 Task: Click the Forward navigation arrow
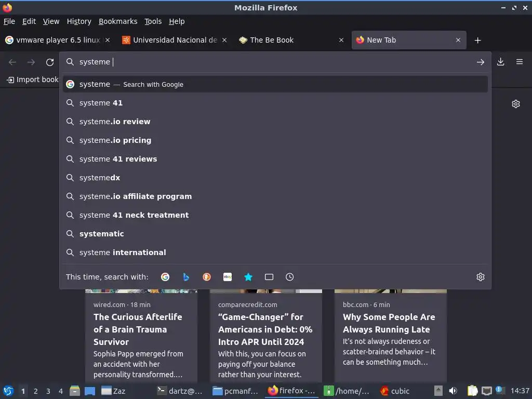[31, 62]
